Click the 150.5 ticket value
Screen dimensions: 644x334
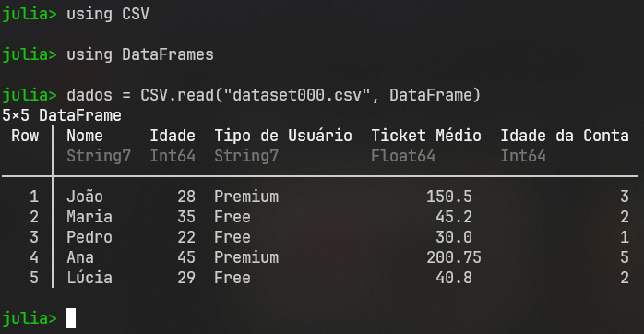[449, 197]
